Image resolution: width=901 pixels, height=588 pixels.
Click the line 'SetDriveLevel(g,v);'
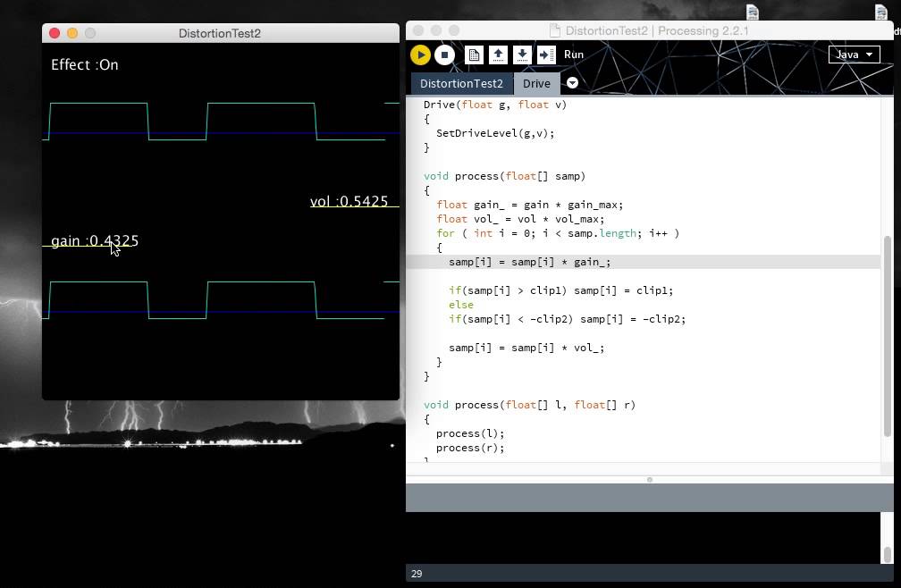tap(495, 133)
